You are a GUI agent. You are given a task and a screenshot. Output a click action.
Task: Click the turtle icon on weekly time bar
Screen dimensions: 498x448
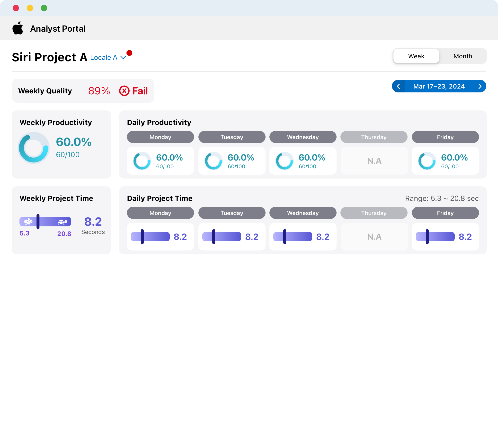(x=62, y=222)
